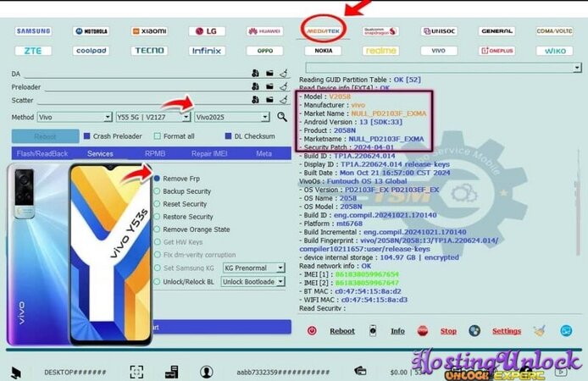Click the Settings link
This screenshot has width=588, height=381.
(x=506, y=331)
